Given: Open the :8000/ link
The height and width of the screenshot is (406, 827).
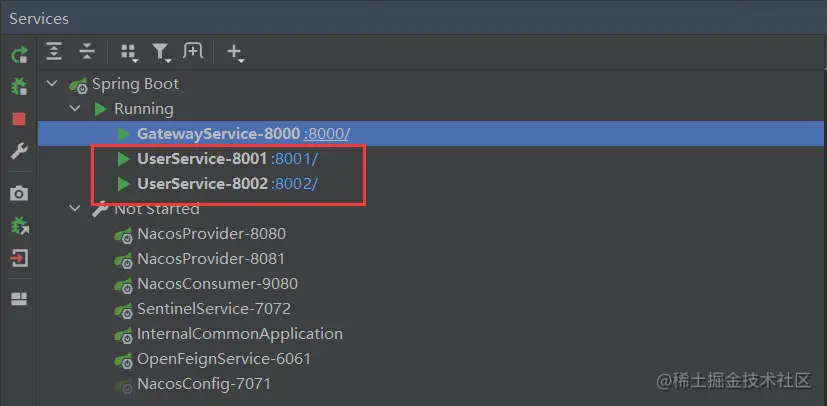Looking at the screenshot, I should 326,134.
